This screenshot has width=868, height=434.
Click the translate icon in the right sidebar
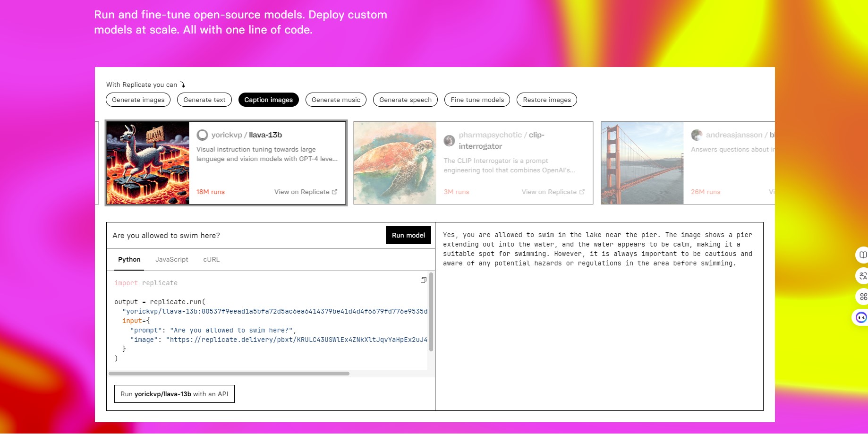[862, 276]
